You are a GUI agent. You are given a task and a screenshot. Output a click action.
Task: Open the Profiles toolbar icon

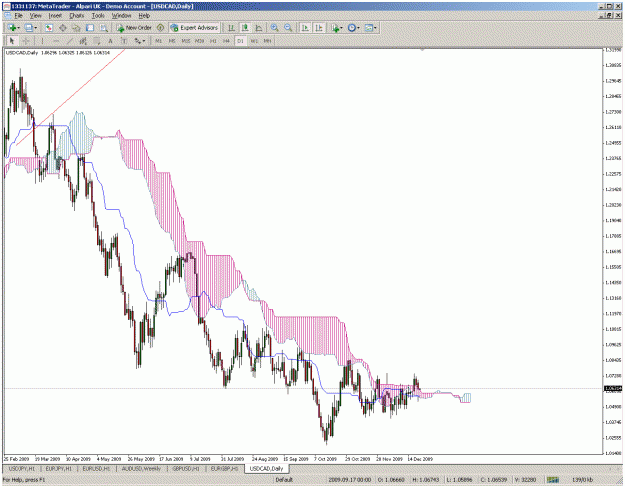coord(28,28)
